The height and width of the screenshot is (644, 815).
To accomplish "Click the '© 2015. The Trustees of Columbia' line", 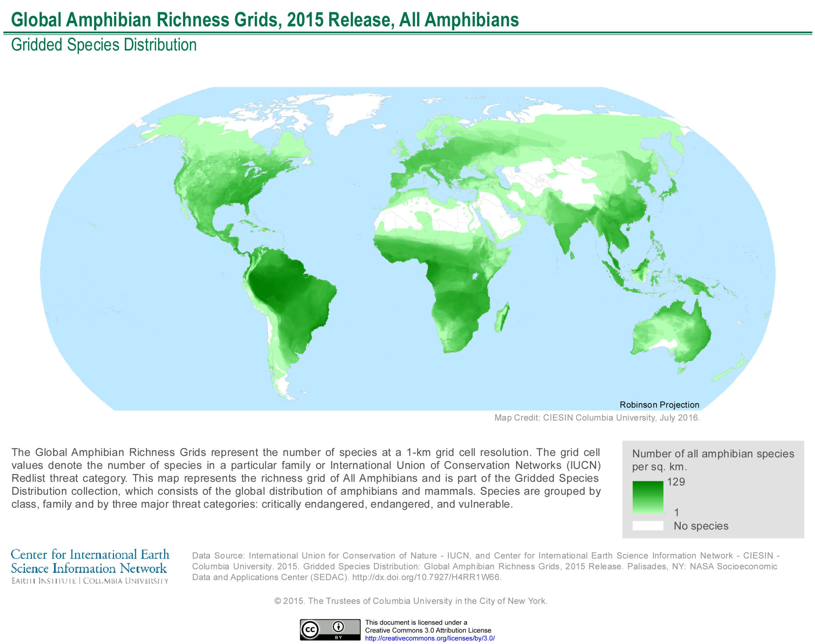I will click(x=410, y=601).
